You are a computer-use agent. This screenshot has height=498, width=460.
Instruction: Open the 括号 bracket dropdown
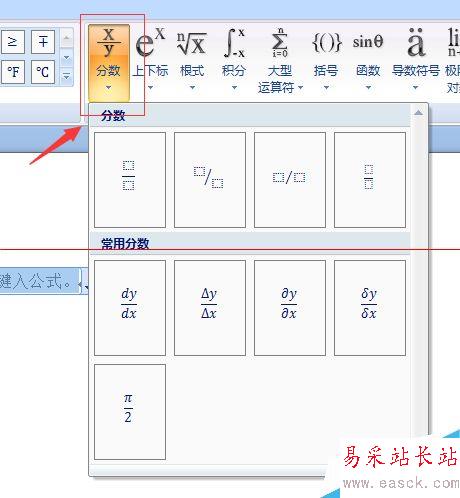click(326, 60)
